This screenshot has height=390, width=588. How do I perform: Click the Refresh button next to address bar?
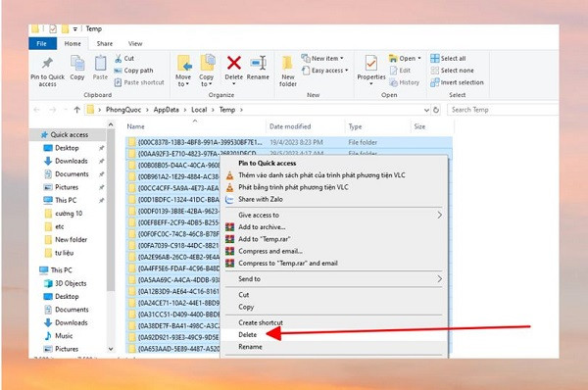(436, 110)
